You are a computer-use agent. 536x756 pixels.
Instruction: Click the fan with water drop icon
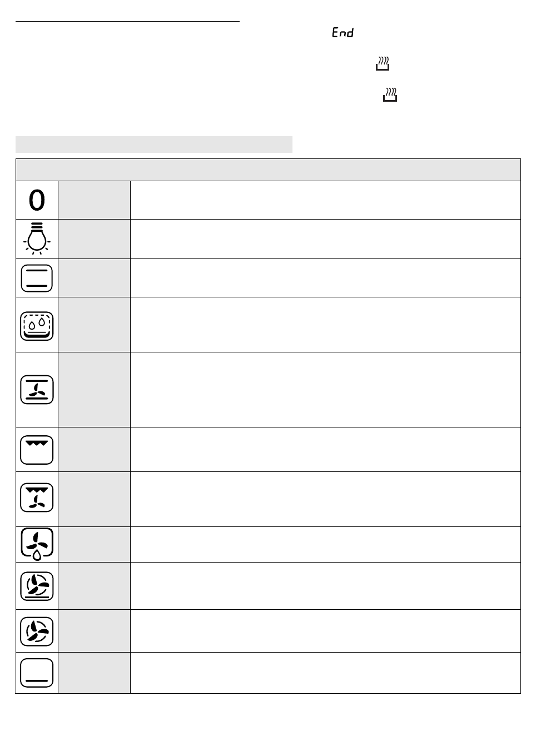(x=37, y=544)
